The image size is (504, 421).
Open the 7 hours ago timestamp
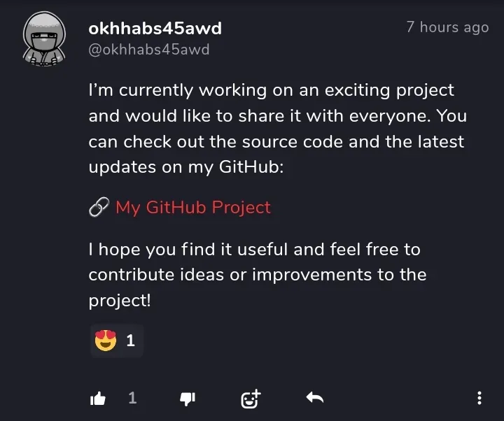(x=447, y=27)
